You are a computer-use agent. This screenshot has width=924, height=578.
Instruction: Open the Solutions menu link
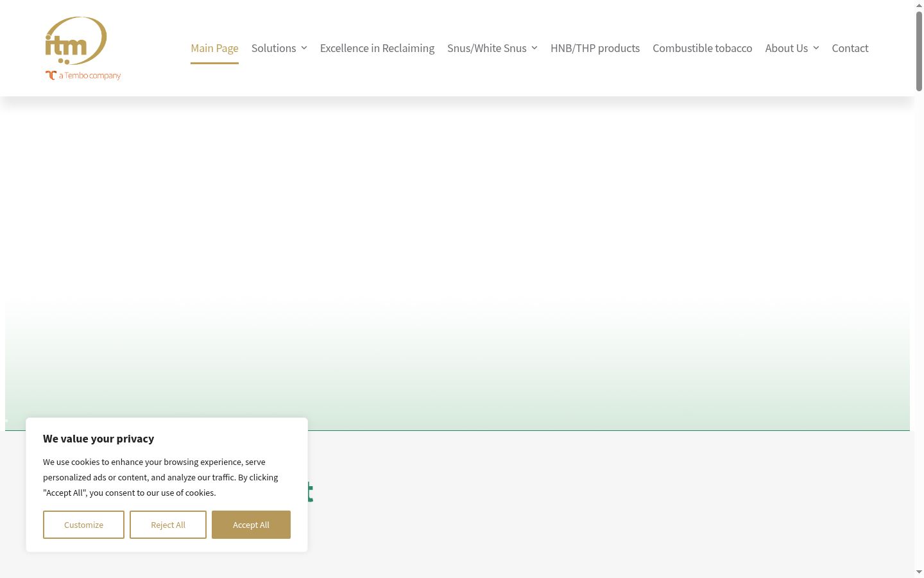point(273,48)
